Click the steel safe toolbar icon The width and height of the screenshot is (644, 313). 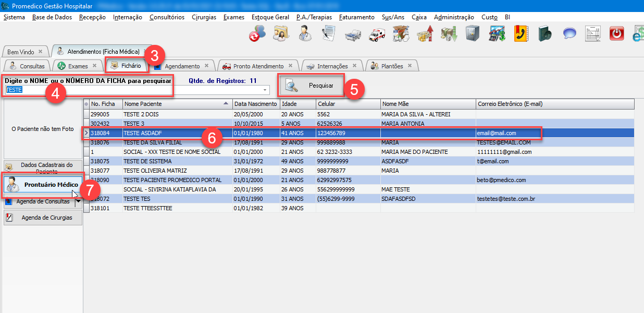point(472,34)
